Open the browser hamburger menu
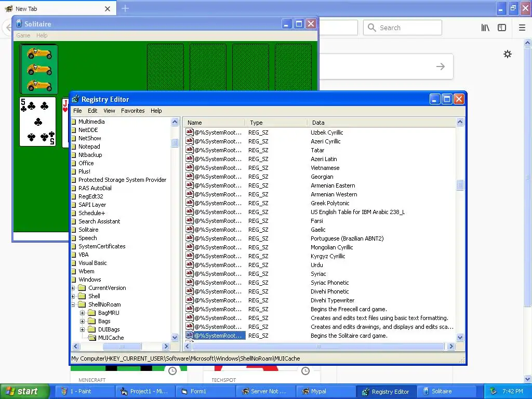Viewport: 532px width, 399px height. [522, 28]
